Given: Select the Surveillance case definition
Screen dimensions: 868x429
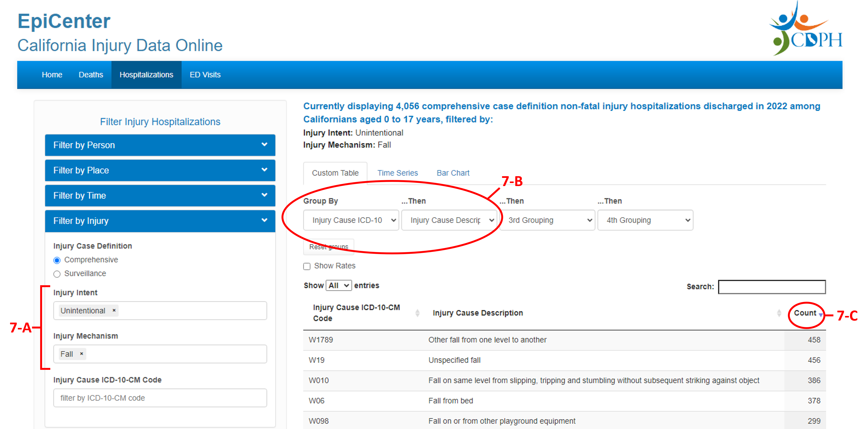Looking at the screenshot, I should (x=57, y=274).
